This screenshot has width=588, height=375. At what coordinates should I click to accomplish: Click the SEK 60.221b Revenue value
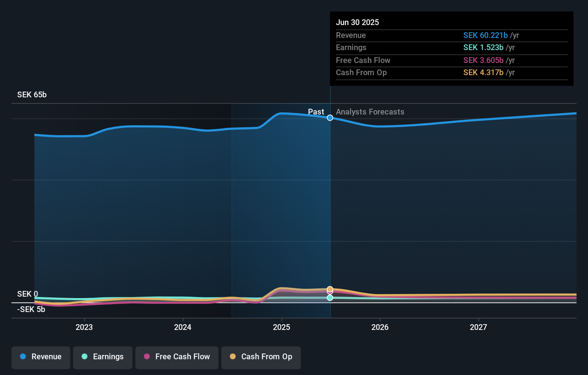pos(486,35)
